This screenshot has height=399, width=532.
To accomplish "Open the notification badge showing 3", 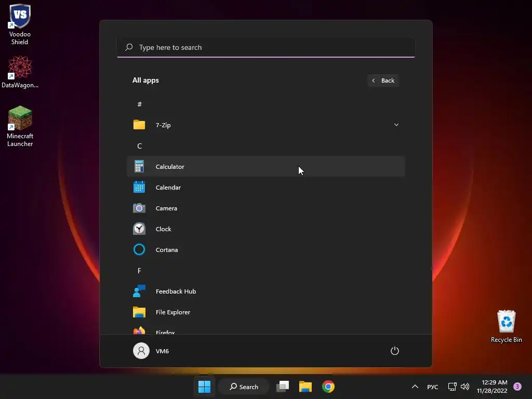I will (517, 387).
